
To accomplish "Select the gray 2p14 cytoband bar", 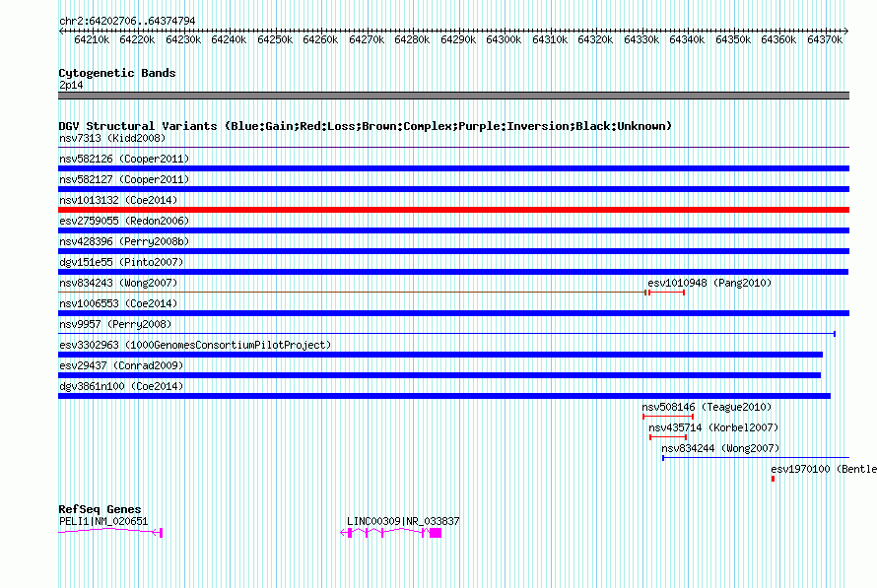I will [x=453, y=96].
